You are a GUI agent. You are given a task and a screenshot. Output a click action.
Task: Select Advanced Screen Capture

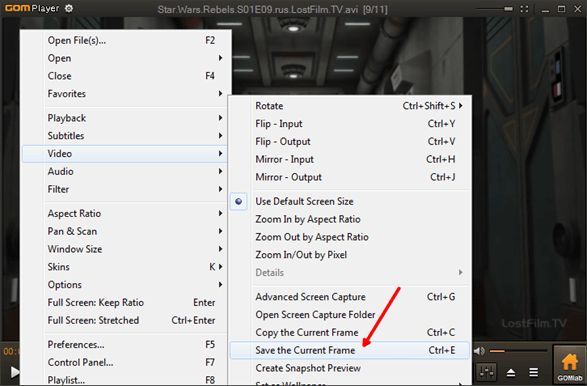[350, 297]
